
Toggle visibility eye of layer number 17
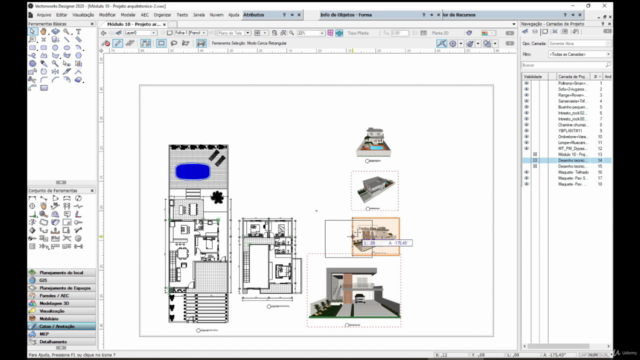(527, 178)
